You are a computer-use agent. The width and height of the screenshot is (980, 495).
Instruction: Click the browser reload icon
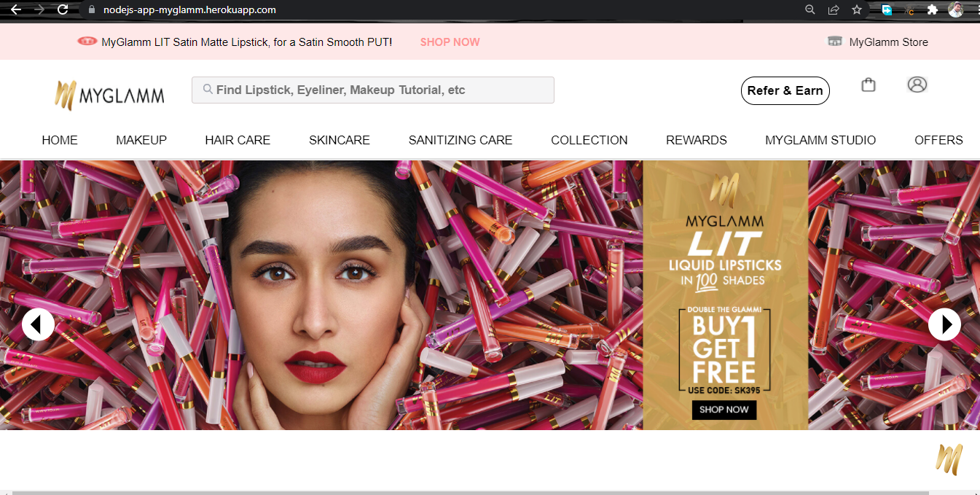click(63, 9)
